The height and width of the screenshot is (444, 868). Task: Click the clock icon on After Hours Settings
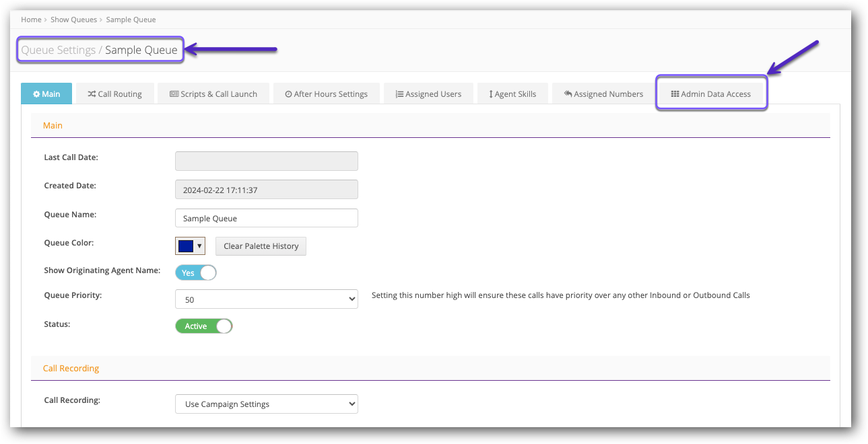click(x=290, y=94)
